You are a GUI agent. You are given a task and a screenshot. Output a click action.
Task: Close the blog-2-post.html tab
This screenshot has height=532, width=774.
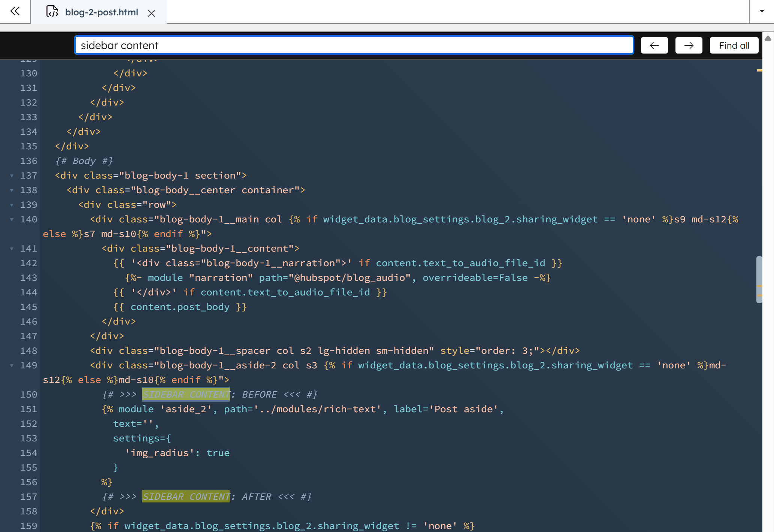(151, 13)
